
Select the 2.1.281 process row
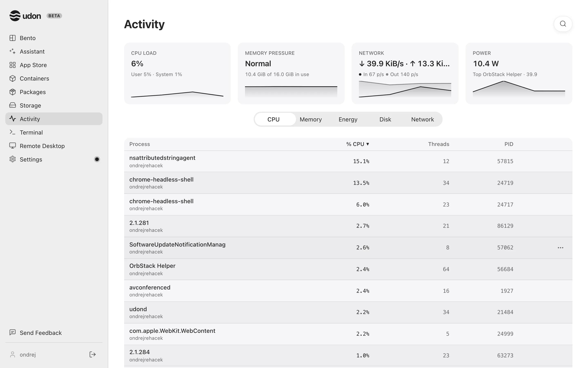[x=348, y=226]
